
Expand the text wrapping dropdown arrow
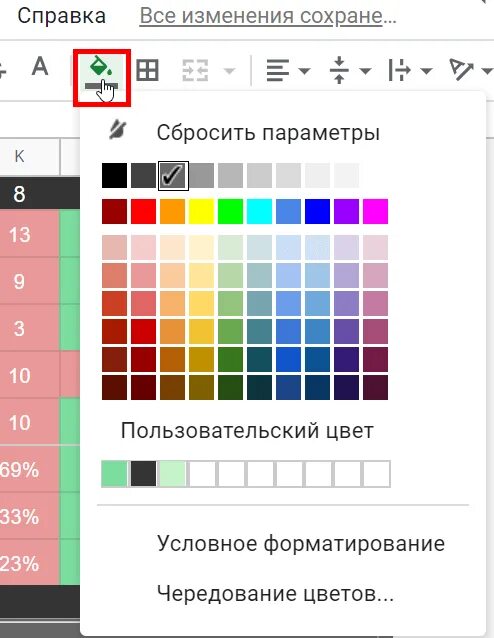click(426, 71)
